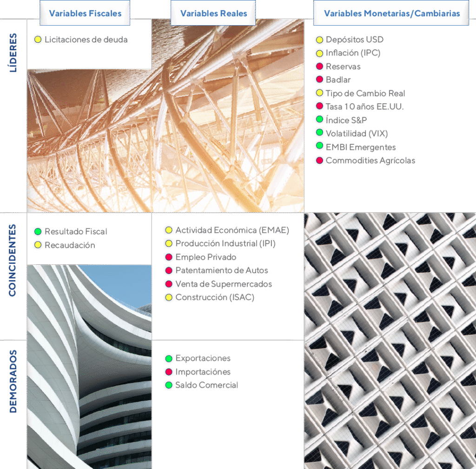Click the green indicator beside Resultado Fiscal

point(38,231)
